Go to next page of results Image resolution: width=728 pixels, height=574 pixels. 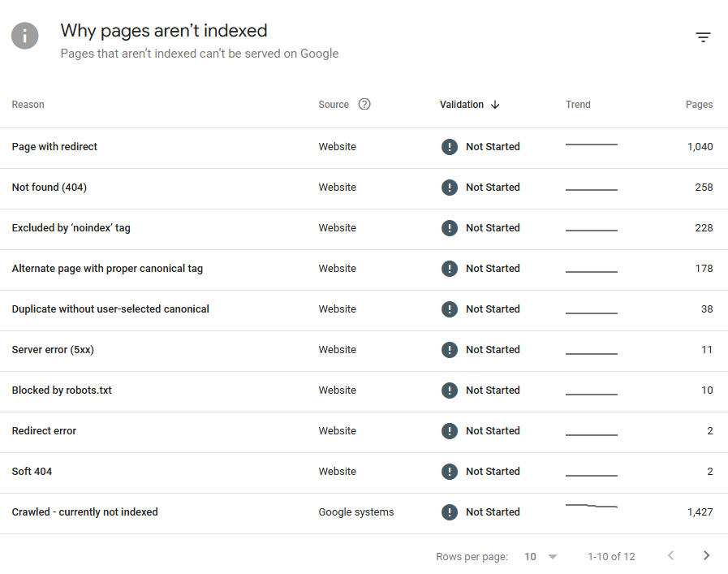coord(706,555)
